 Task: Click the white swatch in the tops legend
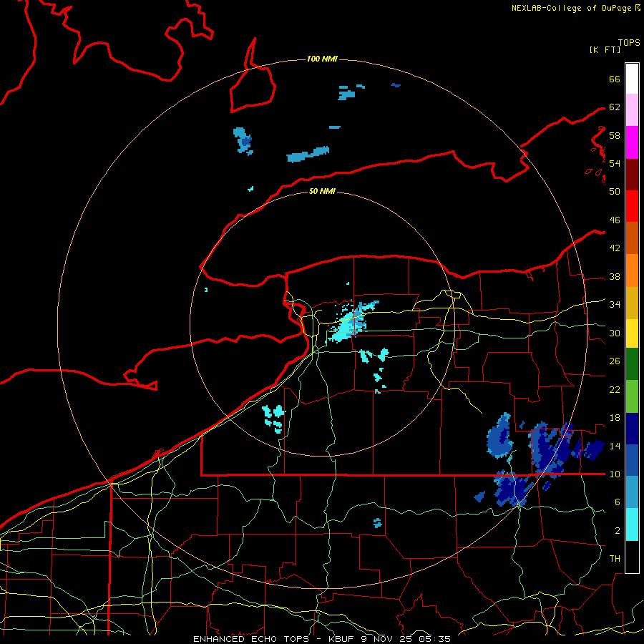[x=632, y=79]
